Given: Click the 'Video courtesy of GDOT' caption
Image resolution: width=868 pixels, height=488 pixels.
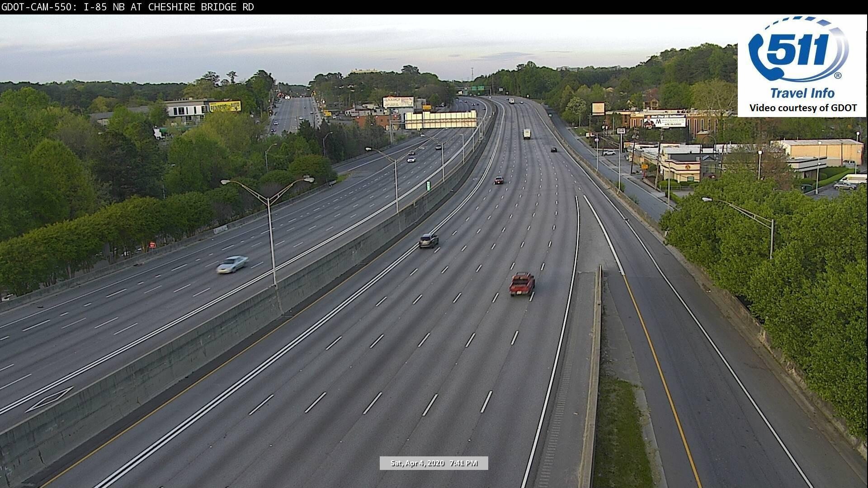Looking at the screenshot, I should pyautogui.click(x=803, y=108).
